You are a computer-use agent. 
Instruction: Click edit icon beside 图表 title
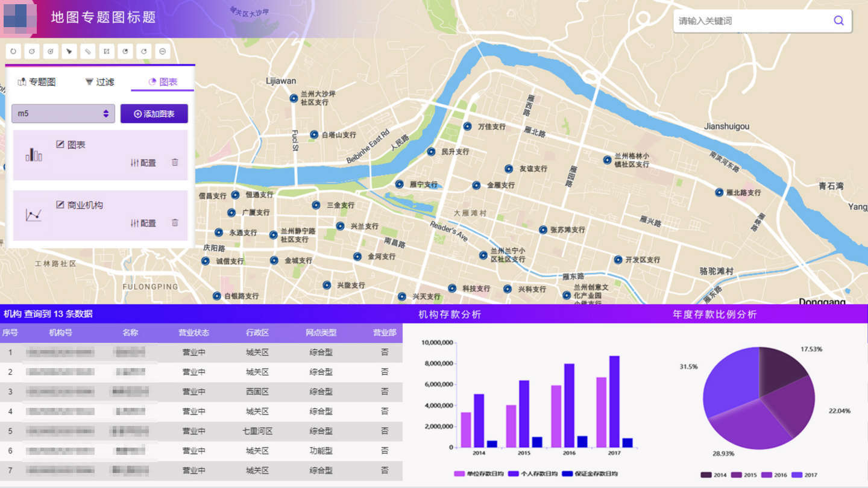point(60,145)
